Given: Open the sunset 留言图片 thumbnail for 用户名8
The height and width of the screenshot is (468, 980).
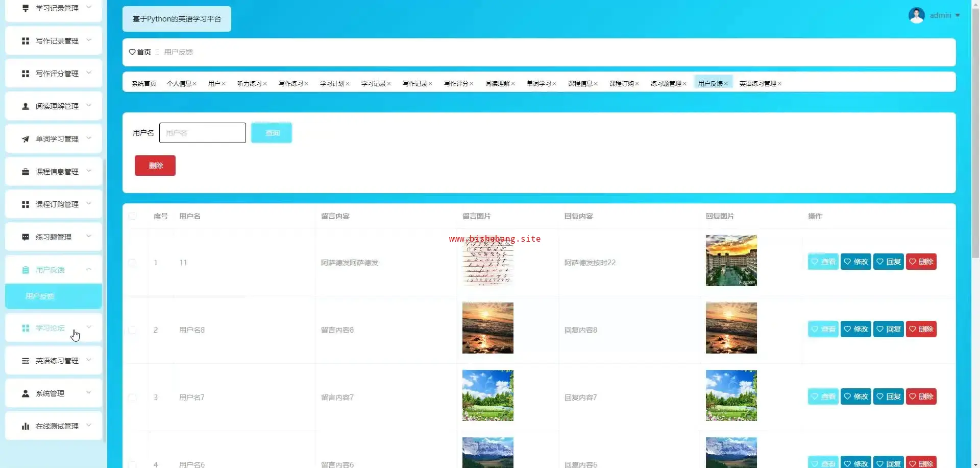Looking at the screenshot, I should click(x=488, y=328).
